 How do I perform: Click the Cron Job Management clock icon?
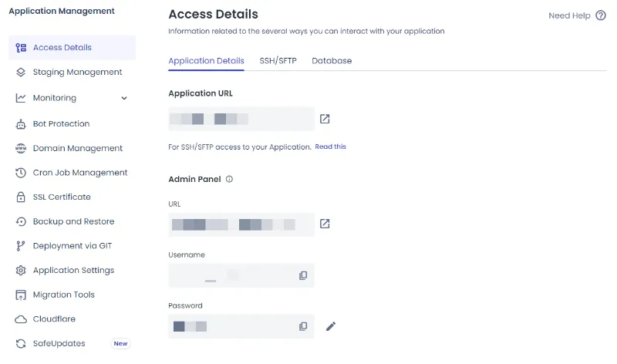[x=21, y=173]
